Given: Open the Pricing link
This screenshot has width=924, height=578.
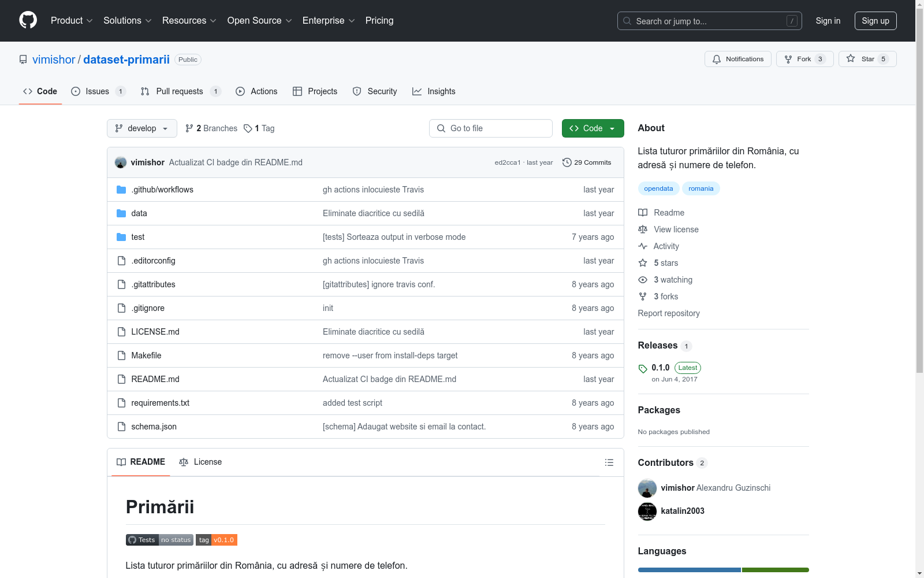Looking at the screenshot, I should pyautogui.click(x=379, y=21).
